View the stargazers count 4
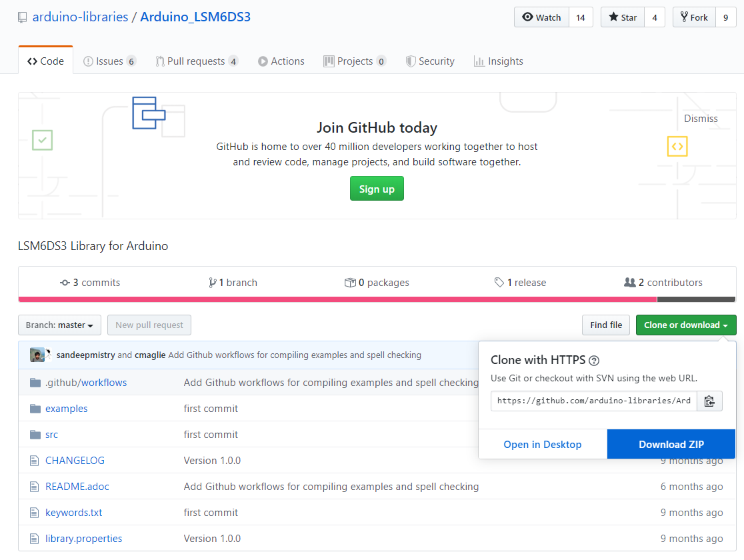The image size is (744, 560). (x=655, y=17)
